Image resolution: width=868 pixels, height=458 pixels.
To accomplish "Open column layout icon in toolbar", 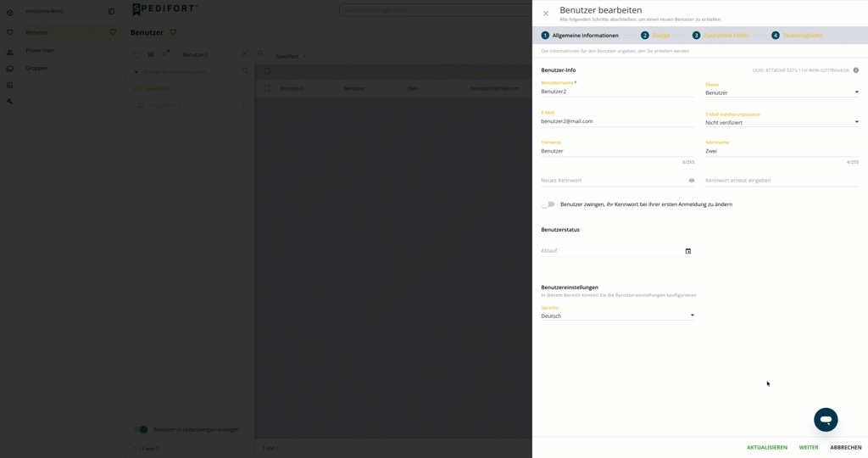I will (151, 54).
